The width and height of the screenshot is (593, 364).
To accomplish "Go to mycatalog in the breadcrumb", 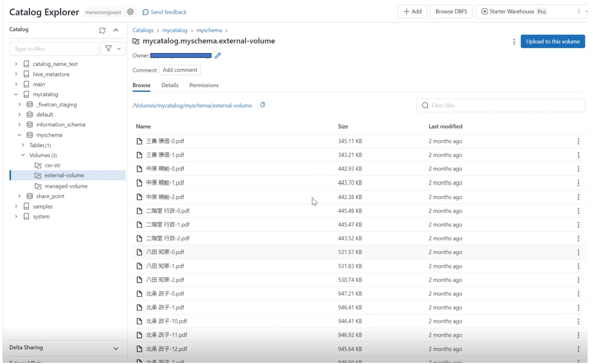I will click(174, 30).
